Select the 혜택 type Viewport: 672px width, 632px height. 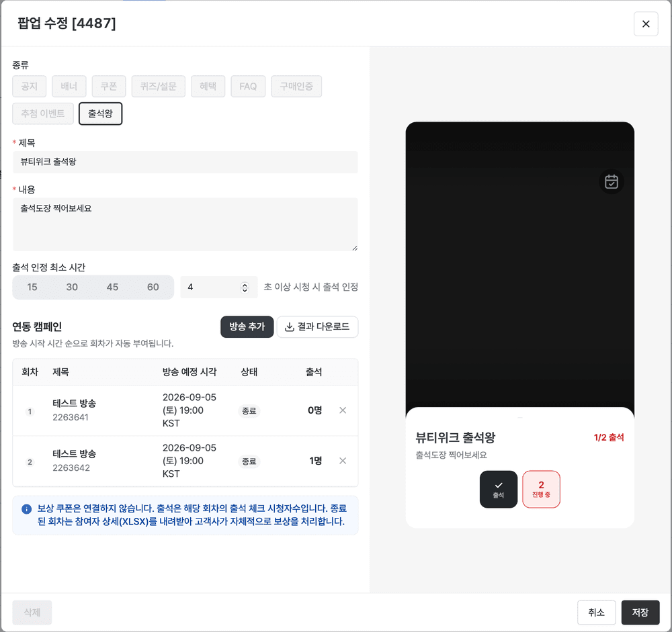(208, 87)
